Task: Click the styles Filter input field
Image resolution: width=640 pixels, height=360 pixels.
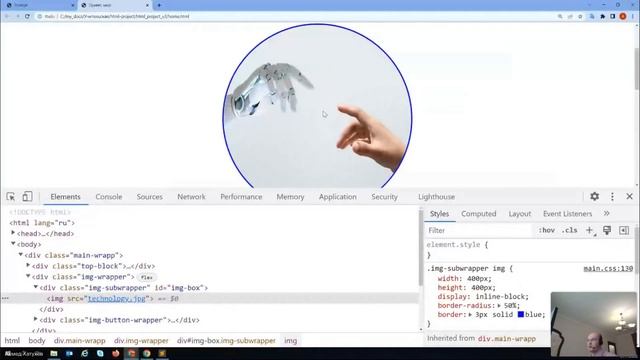Action: pos(478,230)
